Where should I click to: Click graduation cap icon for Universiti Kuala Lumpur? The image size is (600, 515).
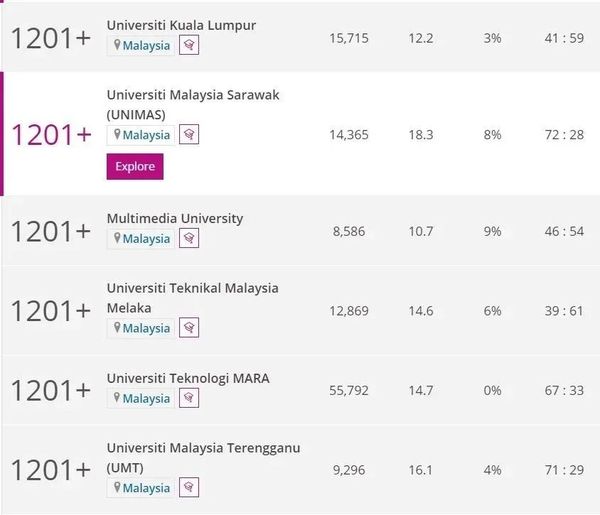[x=189, y=46]
